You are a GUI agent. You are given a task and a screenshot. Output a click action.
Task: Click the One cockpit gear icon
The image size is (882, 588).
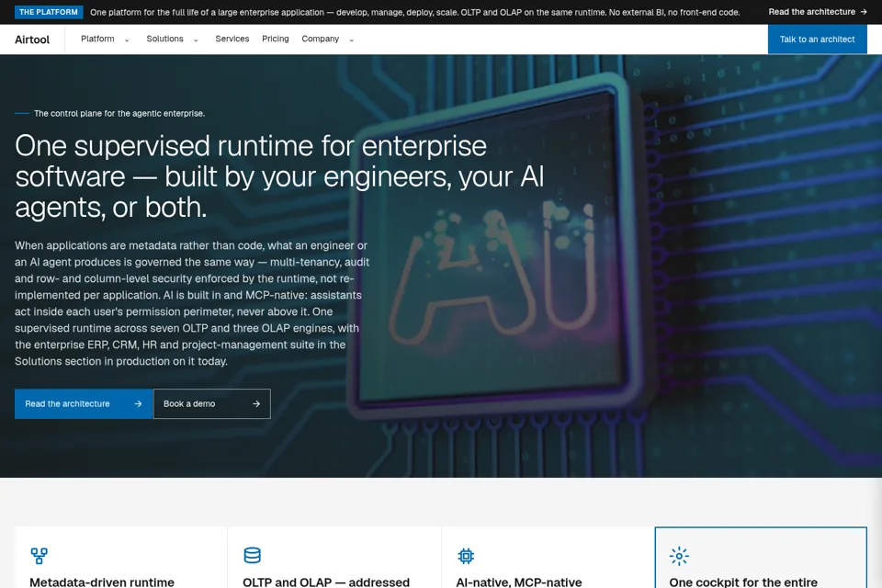679,556
